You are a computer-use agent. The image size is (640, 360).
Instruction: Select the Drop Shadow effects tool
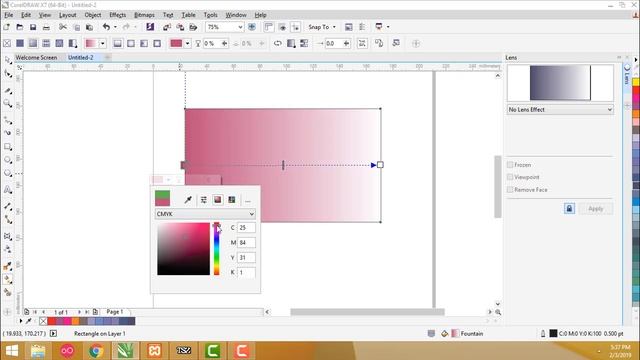point(8,236)
